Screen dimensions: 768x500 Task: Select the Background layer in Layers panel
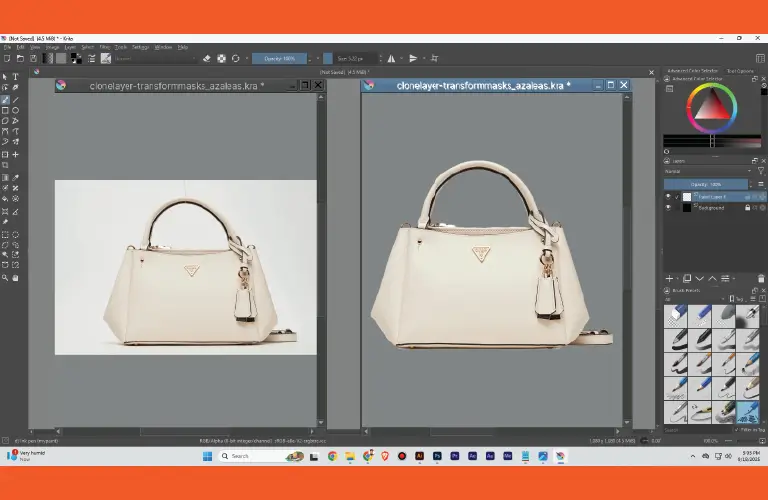(710, 208)
